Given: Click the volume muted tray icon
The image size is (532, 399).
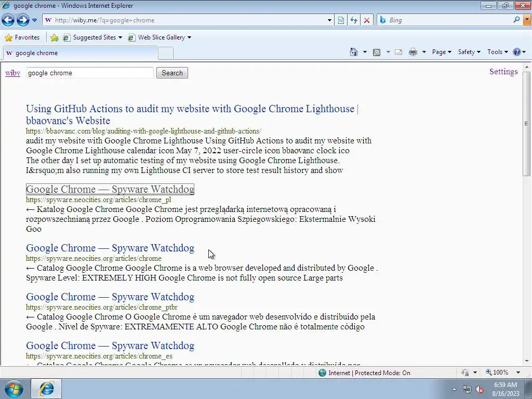Looking at the screenshot, I should [480, 389].
